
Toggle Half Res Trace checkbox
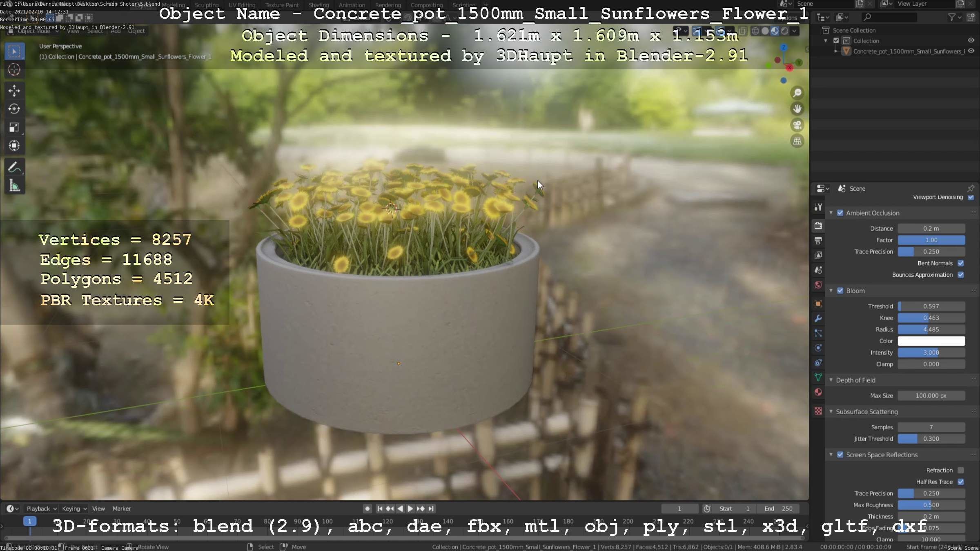point(961,482)
